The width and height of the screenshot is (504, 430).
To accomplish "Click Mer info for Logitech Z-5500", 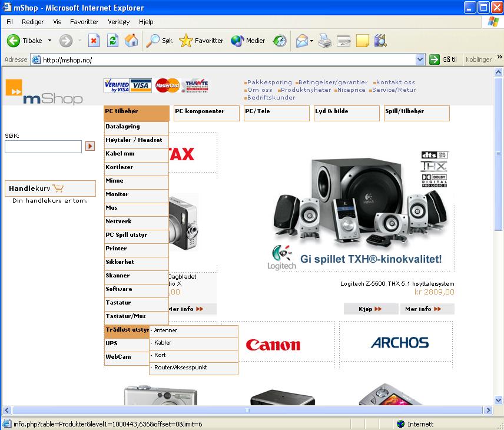I will (427, 309).
